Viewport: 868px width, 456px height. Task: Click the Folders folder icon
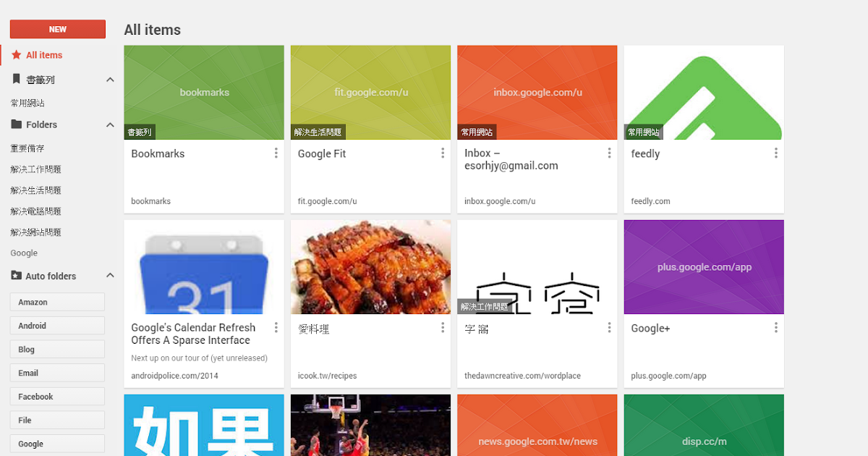[x=17, y=124]
